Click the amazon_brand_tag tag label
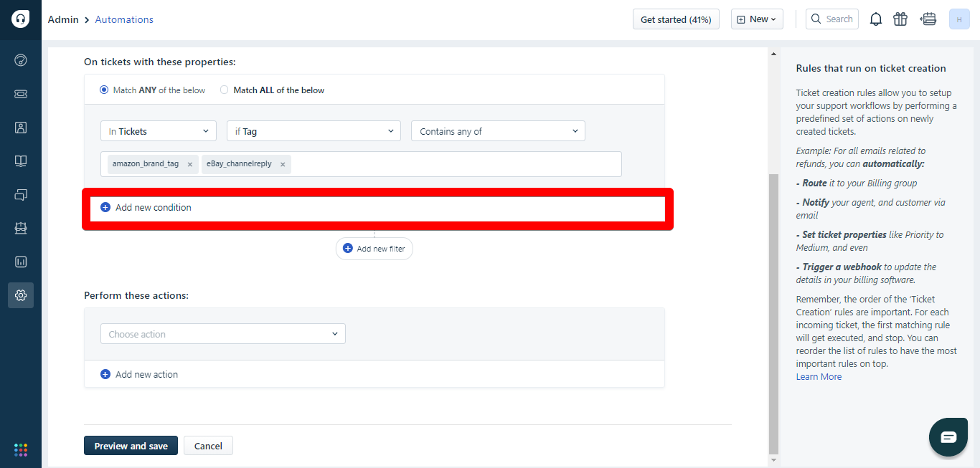980x468 pixels. click(146, 164)
